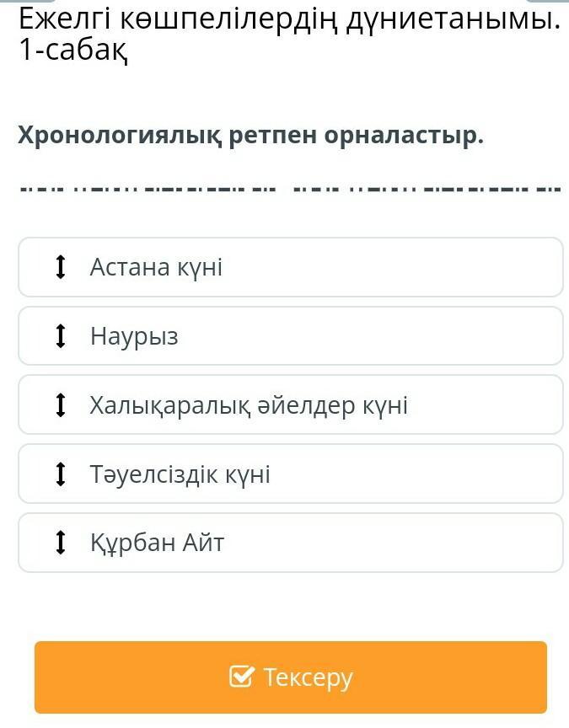Click the 1-сабақ lesson label
Viewport: 569px width, 728px height.
point(72,51)
